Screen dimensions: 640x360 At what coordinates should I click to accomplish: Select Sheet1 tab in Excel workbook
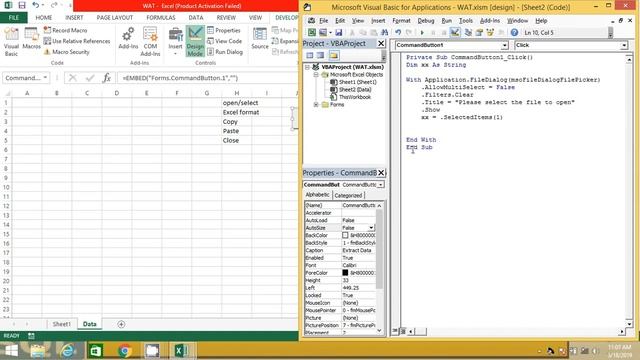(62, 324)
